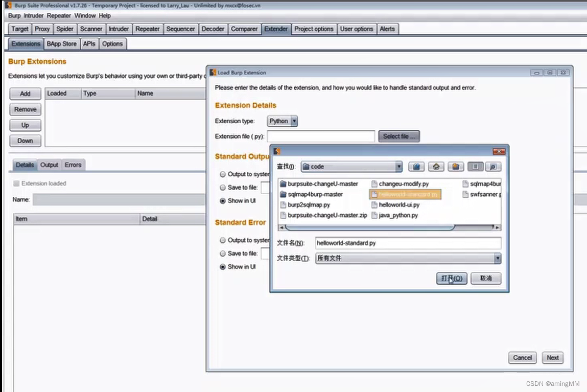587x392 pixels.
Task: Click the Add extension button
Action: (x=25, y=94)
